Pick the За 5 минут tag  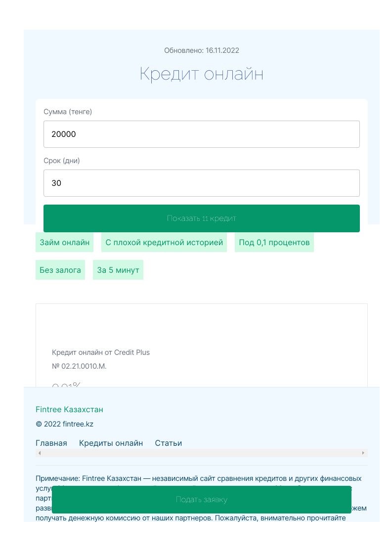pyautogui.click(x=118, y=270)
